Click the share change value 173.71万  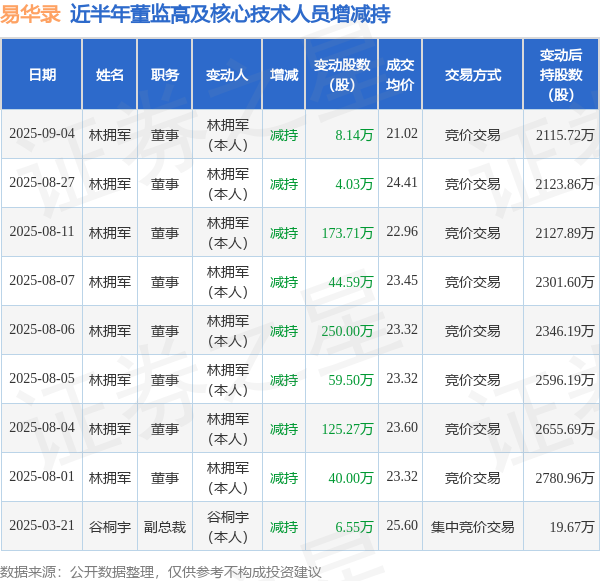[x=347, y=233]
